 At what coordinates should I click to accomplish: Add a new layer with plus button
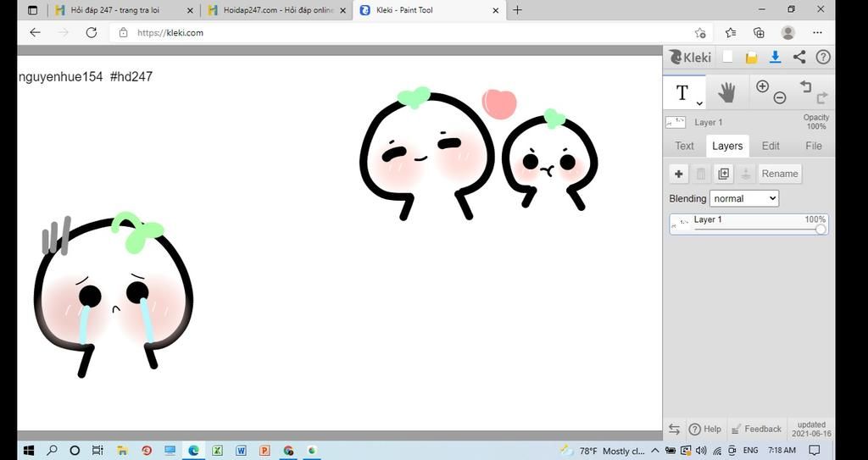point(679,174)
